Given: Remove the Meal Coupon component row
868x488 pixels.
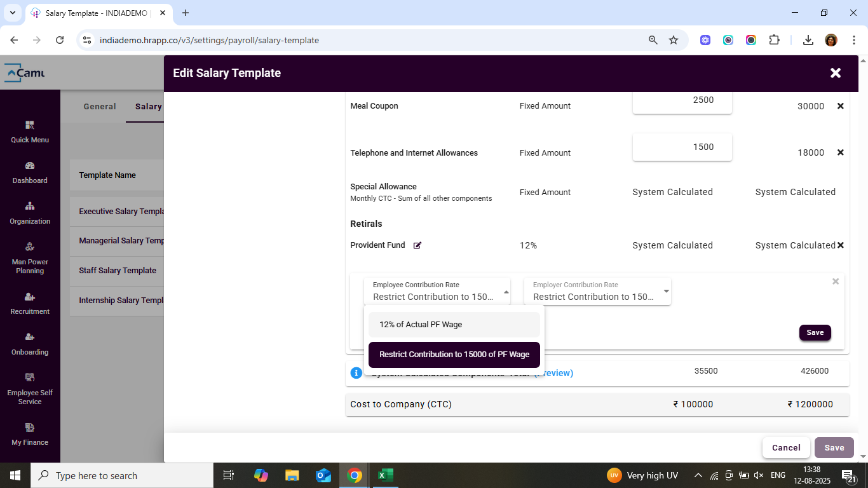Looking at the screenshot, I should click(840, 106).
